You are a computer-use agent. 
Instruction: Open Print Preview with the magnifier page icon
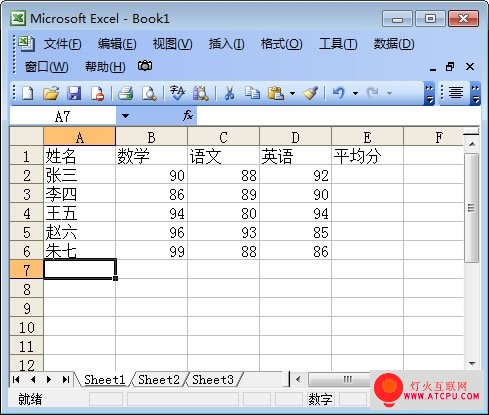[x=149, y=93]
